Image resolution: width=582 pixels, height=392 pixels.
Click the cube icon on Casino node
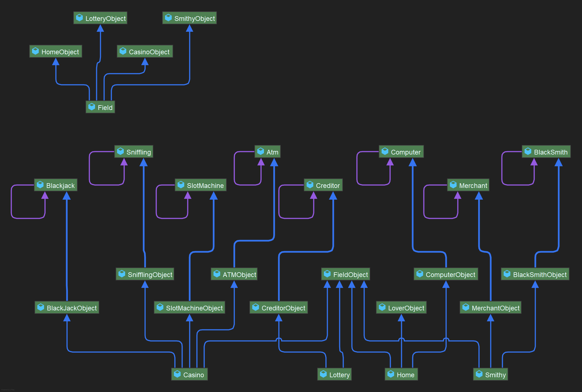[x=177, y=374]
